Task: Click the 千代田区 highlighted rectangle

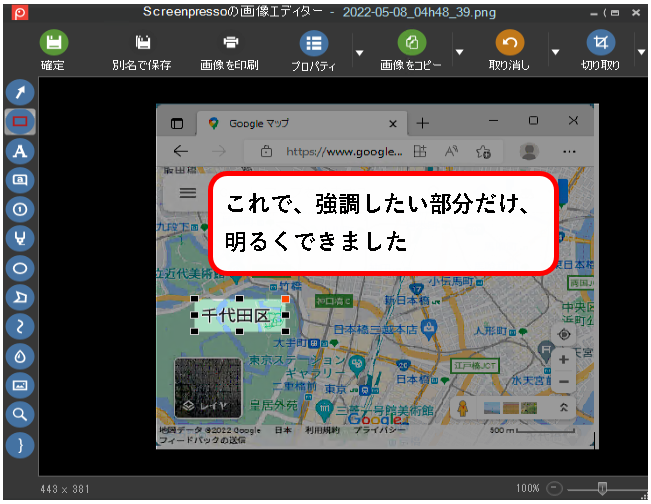Action: pyautogui.click(x=240, y=316)
